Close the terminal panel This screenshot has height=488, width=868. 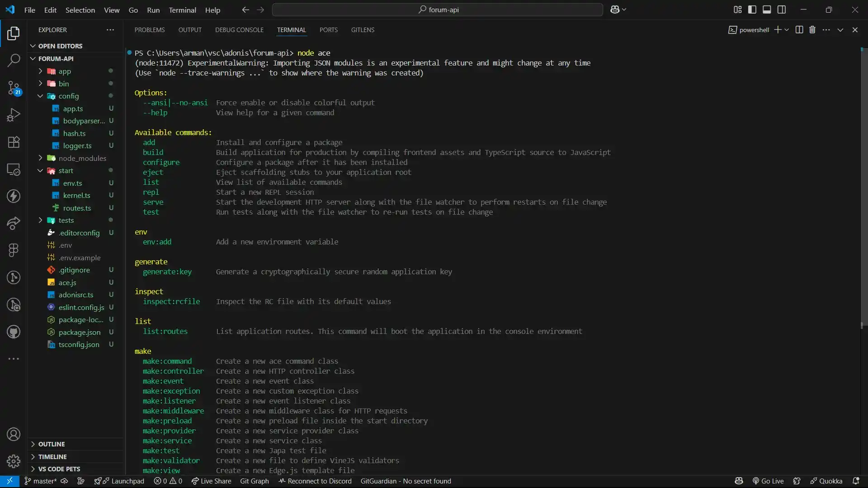click(x=854, y=30)
